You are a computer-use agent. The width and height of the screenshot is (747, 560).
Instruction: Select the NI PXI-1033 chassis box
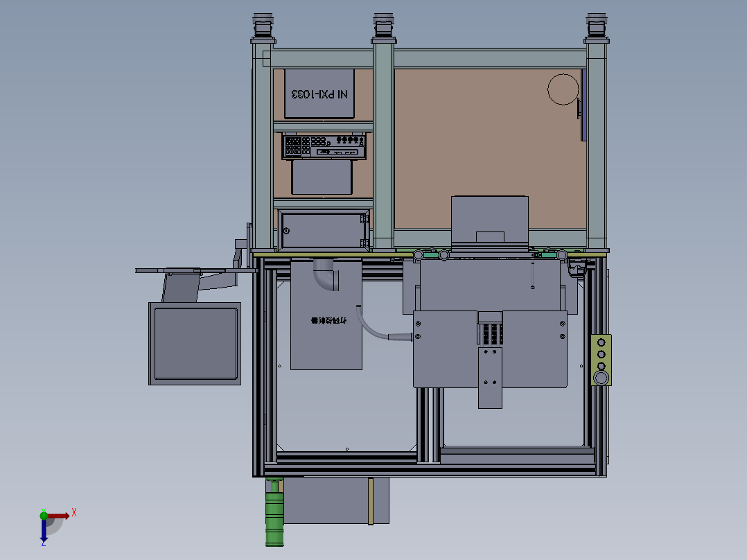(319, 94)
